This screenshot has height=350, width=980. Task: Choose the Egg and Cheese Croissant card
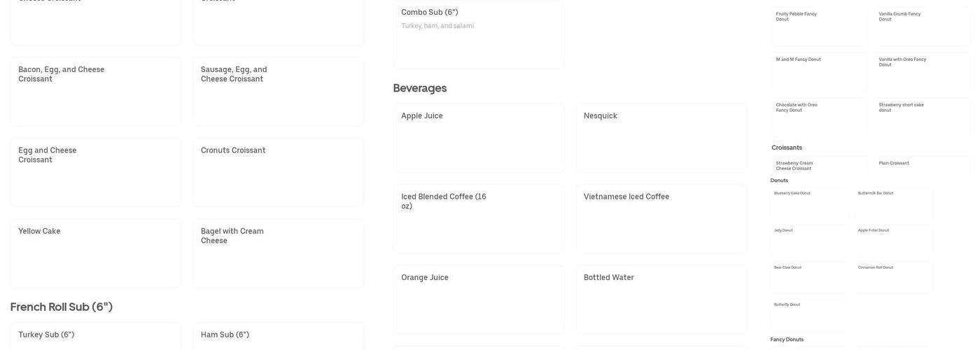tap(95, 171)
